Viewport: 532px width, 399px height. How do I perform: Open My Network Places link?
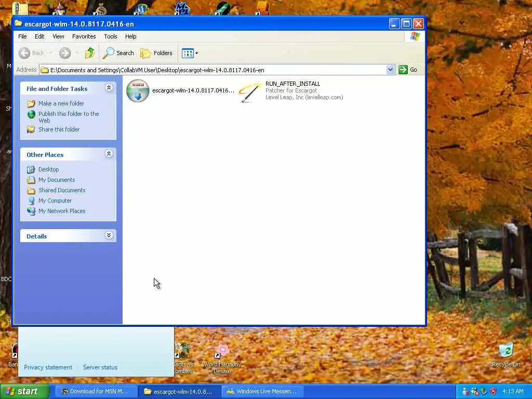[x=62, y=211]
